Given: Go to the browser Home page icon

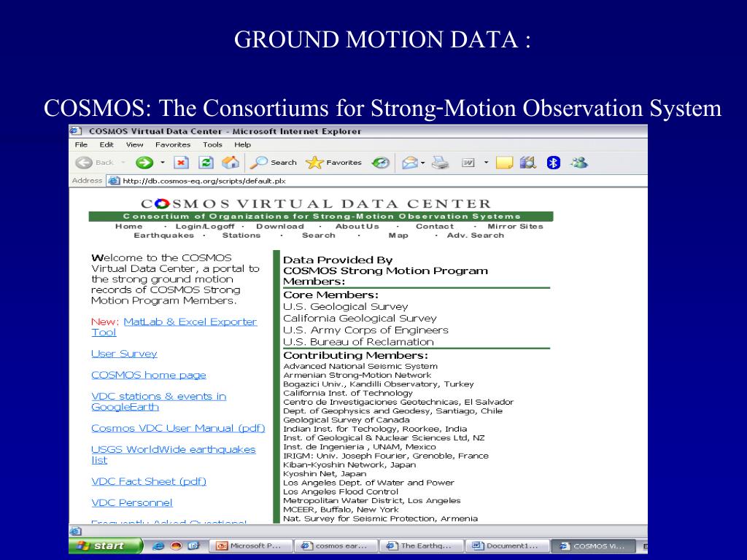Looking at the screenshot, I should [231, 163].
